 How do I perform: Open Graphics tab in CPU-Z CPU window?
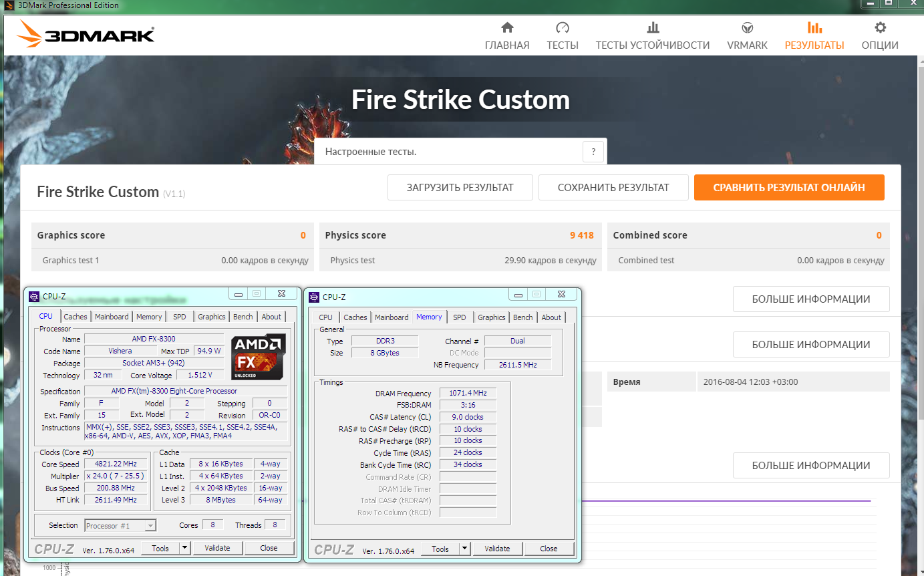[212, 317]
